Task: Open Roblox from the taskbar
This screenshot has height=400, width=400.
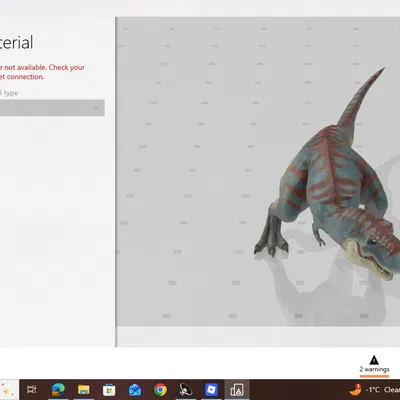Action: (211, 389)
